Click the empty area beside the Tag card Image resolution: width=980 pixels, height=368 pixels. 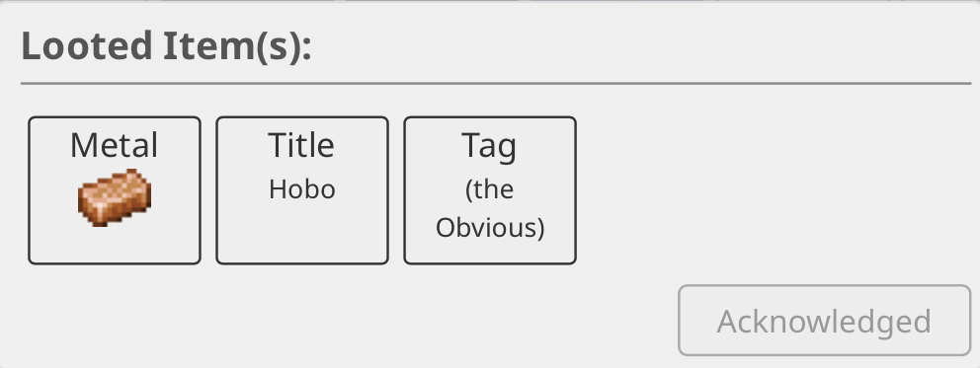[x=774, y=190]
